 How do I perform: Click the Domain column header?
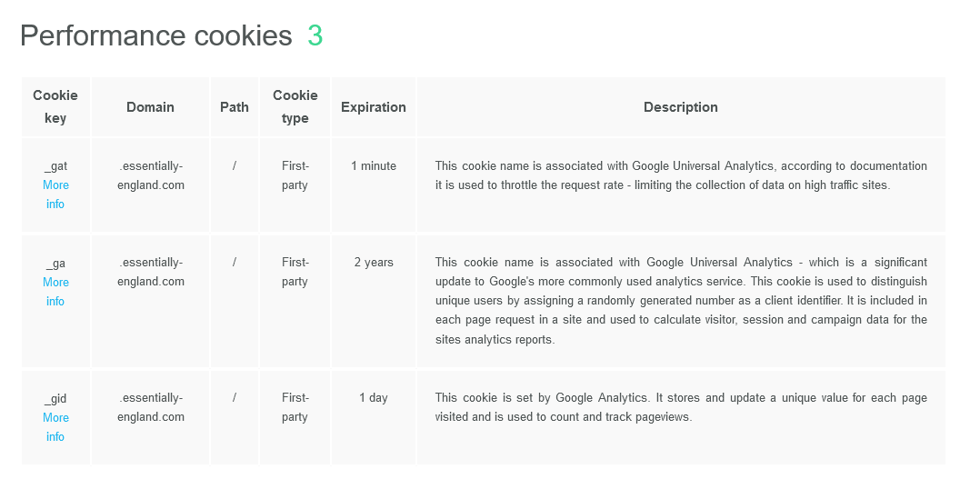point(150,107)
